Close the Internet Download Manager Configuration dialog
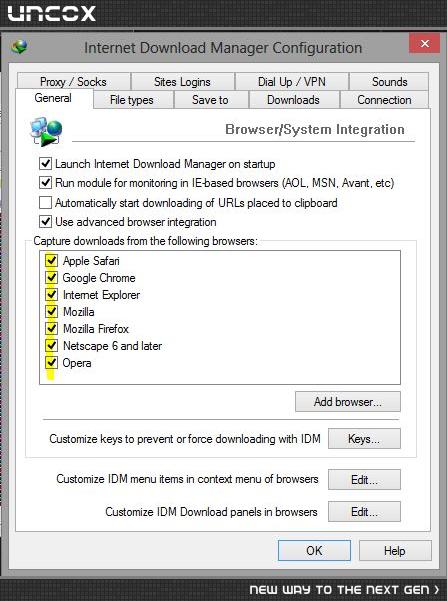Screen dimensions: 447x601 (424, 44)
